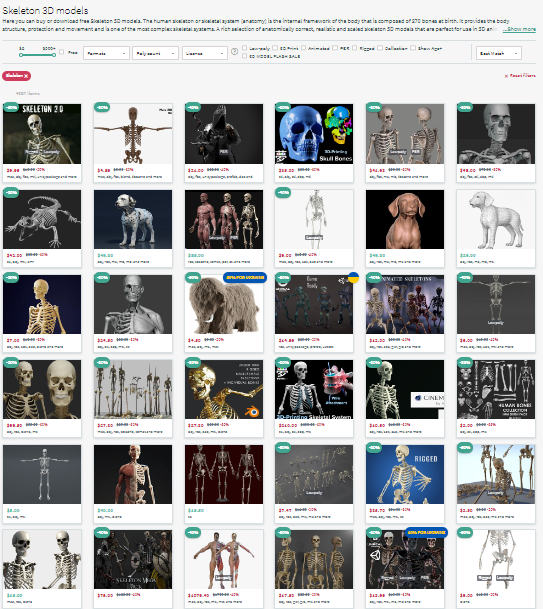This screenshot has height=609, width=543.
Task: Expand the Poly count dropdown
Action: pyautogui.click(x=155, y=53)
